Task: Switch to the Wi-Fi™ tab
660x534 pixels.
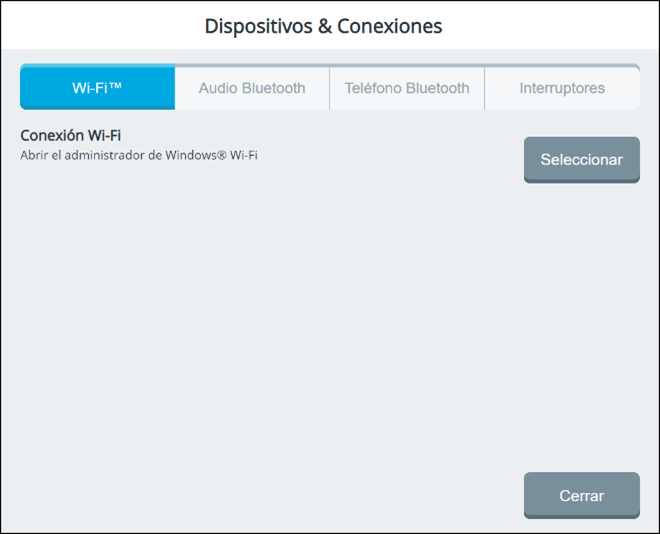Action: (97, 88)
